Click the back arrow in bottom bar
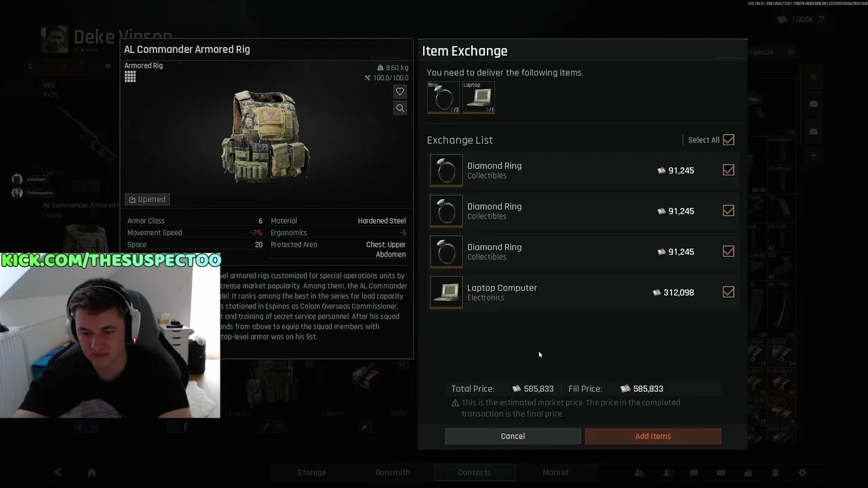 58,472
